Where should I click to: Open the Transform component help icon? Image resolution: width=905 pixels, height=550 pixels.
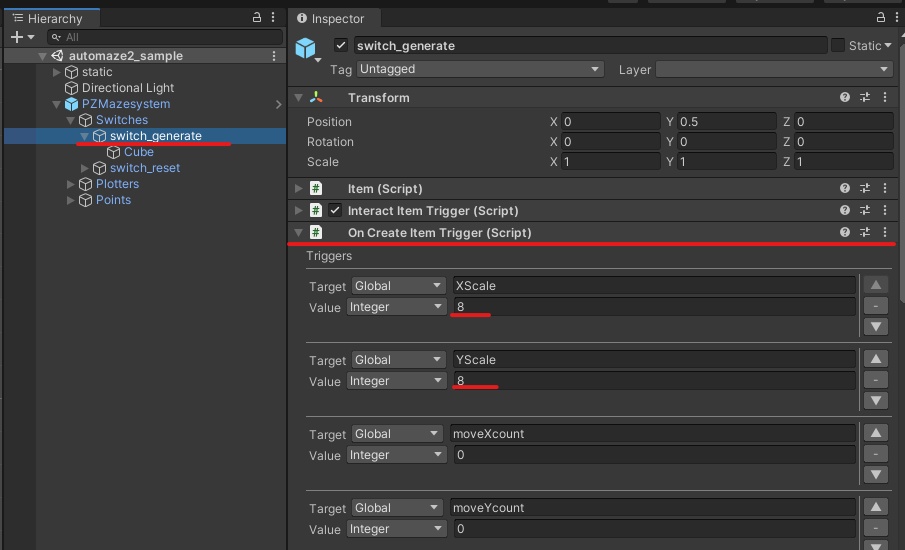pyautogui.click(x=845, y=98)
